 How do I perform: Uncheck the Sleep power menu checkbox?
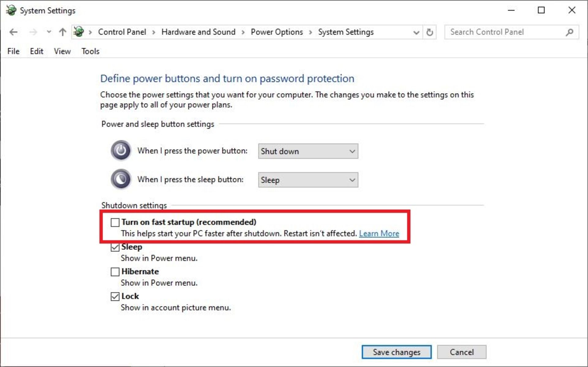point(115,247)
